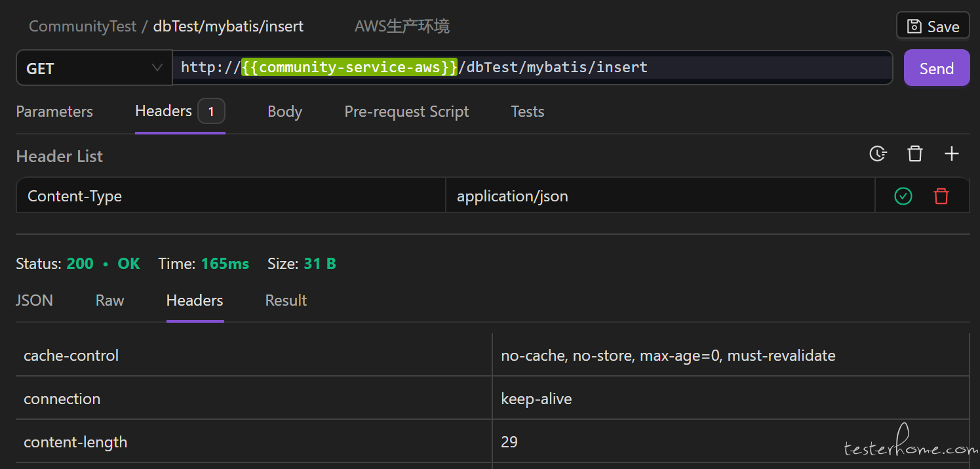Click the community-service-aws variable in URL

coord(349,67)
